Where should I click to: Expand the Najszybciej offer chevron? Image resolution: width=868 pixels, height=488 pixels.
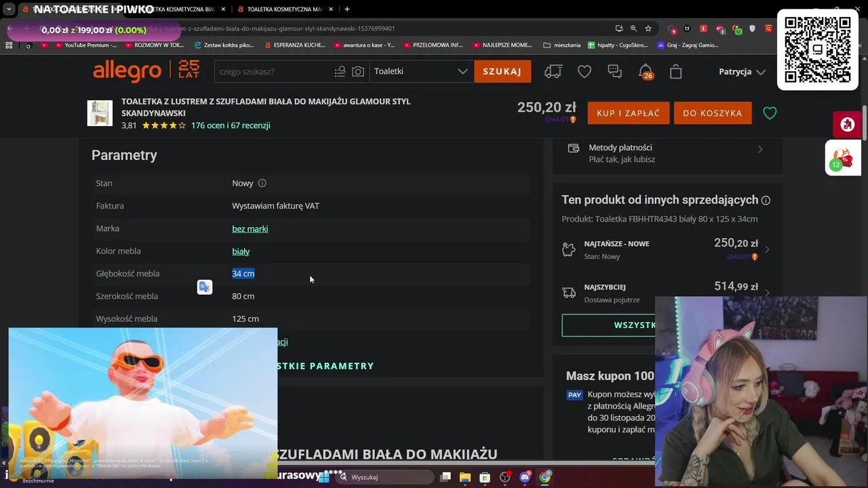767,293
